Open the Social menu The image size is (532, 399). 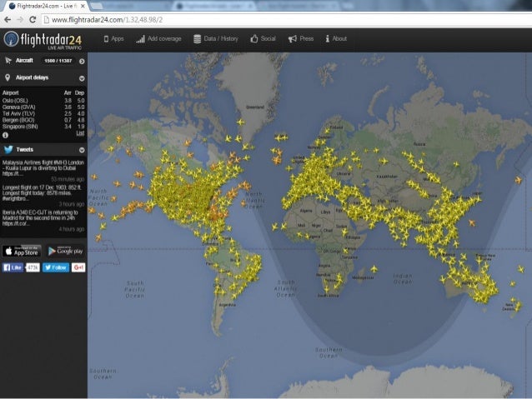[263, 38]
